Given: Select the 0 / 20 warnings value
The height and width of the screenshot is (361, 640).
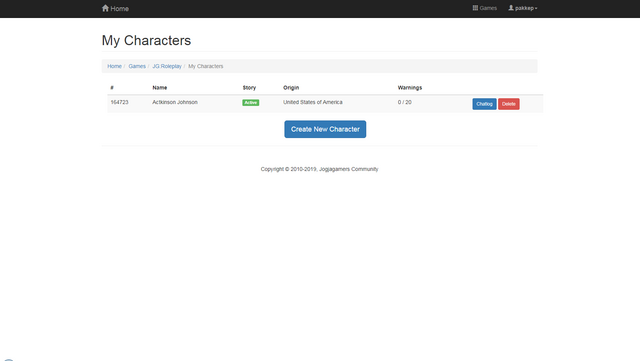Looking at the screenshot, I should [404, 102].
